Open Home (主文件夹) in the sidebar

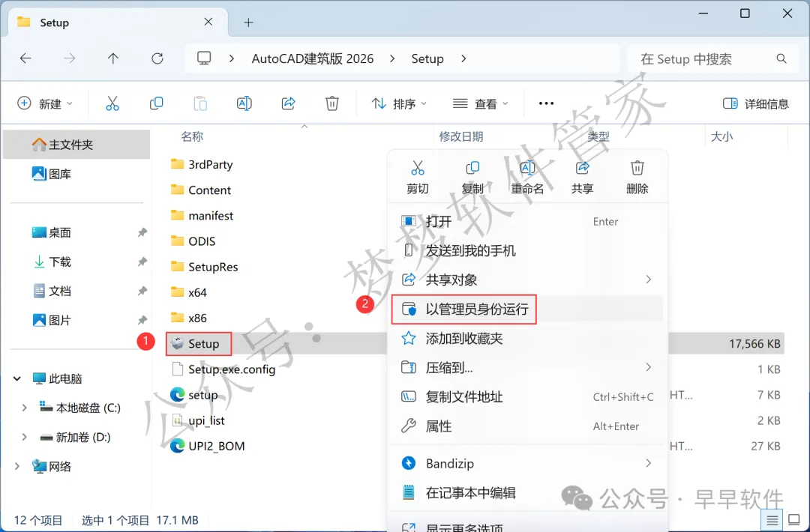pos(76,145)
